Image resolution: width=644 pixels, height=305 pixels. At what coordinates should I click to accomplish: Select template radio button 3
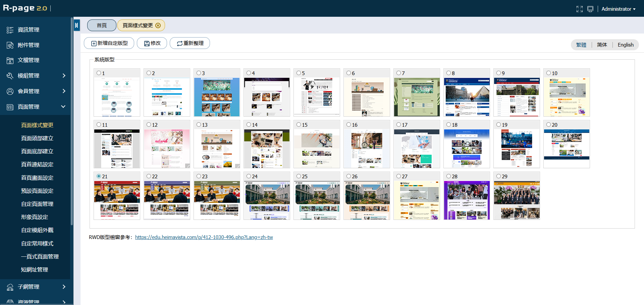(199, 73)
